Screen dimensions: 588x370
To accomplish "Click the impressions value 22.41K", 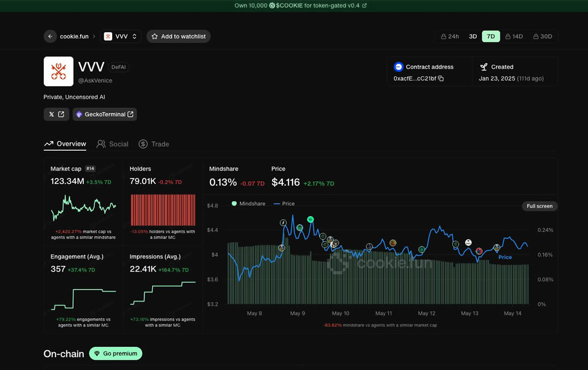I will pos(143,269).
